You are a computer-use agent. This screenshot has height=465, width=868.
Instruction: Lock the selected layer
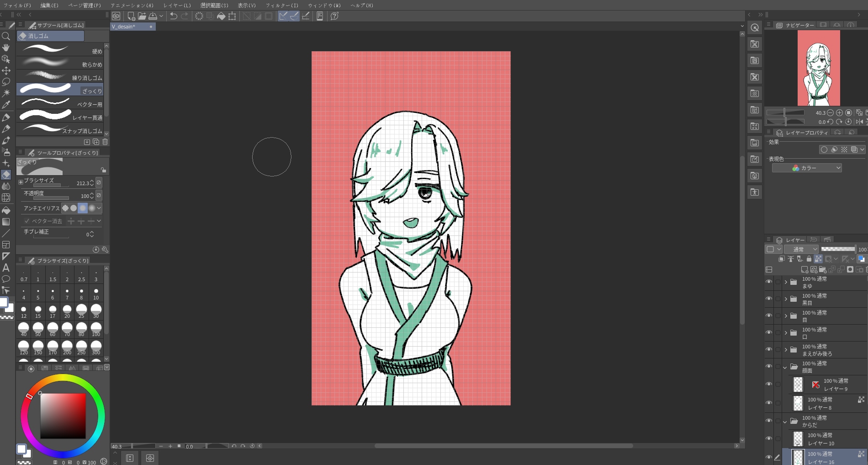coord(809,259)
